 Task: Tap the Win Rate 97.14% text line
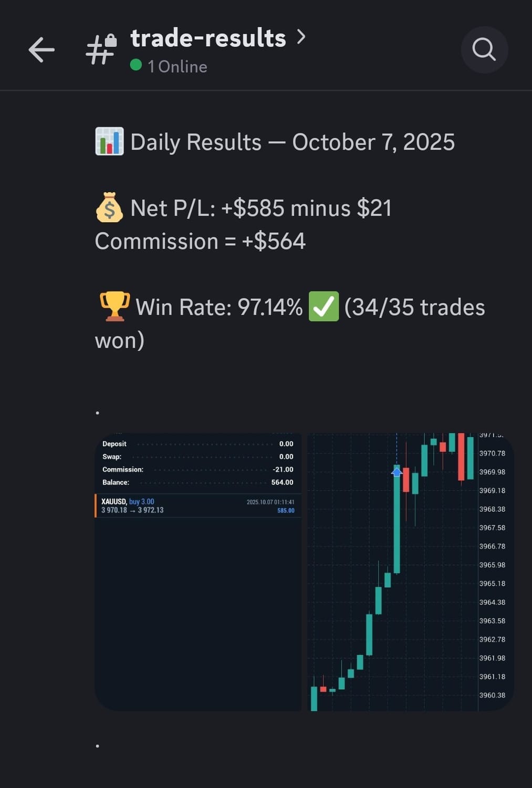[218, 307]
